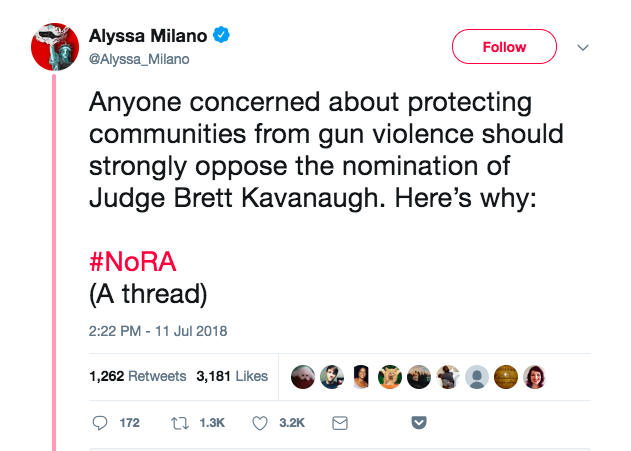Click the blue verified badge

[221, 37]
